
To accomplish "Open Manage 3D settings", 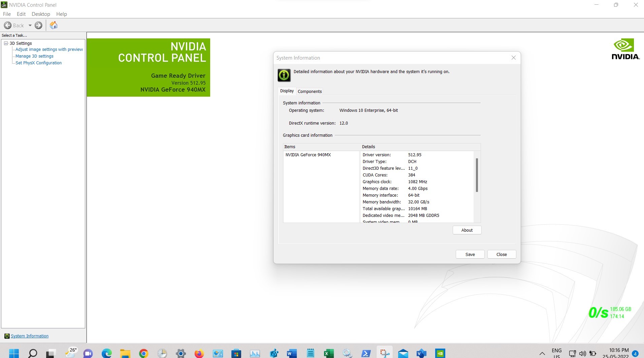I will click(34, 56).
